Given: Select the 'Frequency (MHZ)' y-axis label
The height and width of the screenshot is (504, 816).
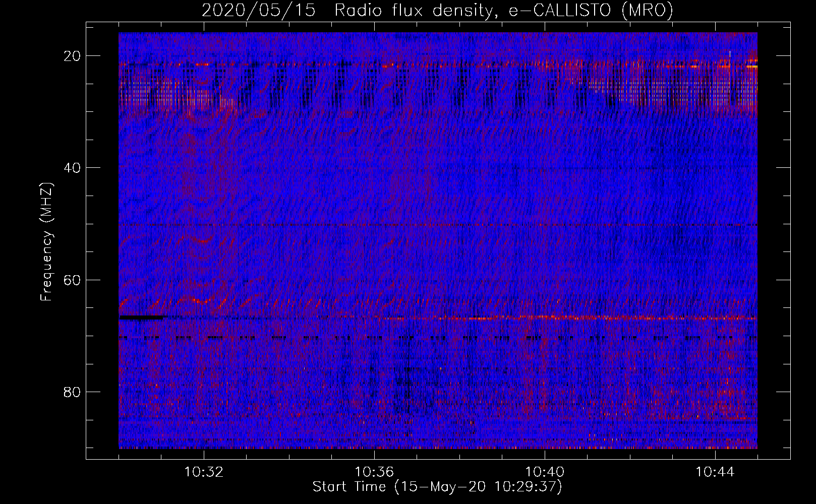Looking at the screenshot, I should [x=46, y=242].
